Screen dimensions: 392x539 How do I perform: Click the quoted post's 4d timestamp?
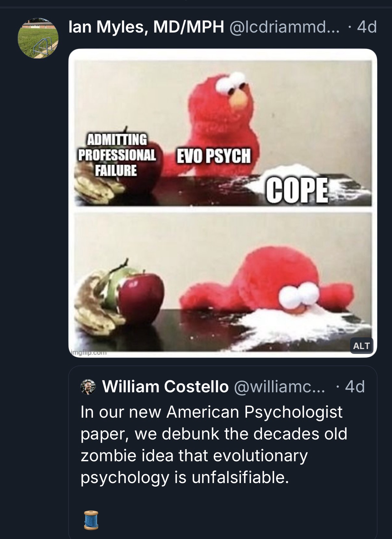click(x=355, y=386)
